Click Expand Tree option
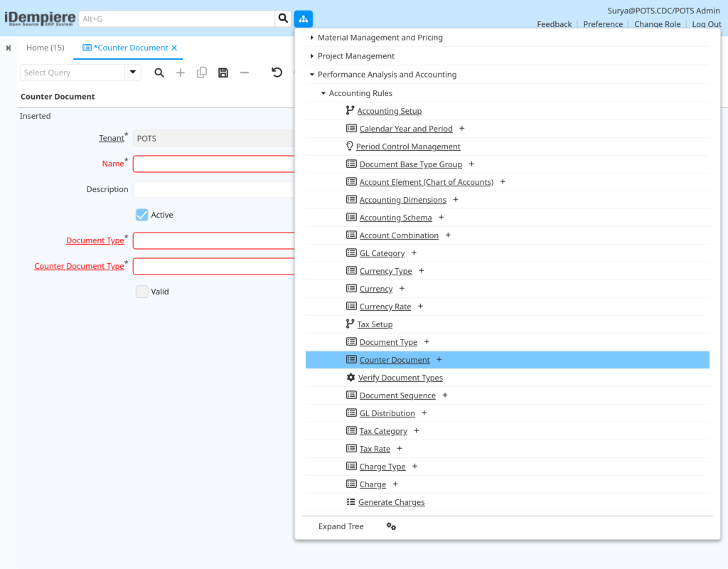 [341, 526]
